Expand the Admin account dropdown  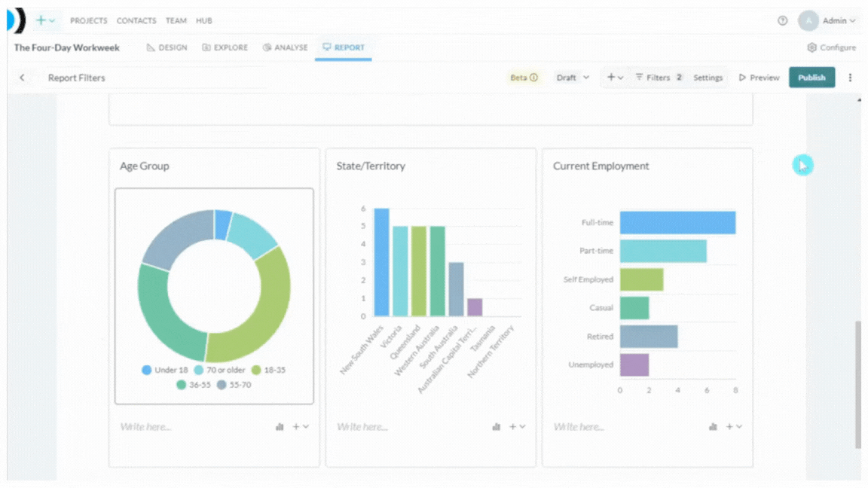(839, 20)
